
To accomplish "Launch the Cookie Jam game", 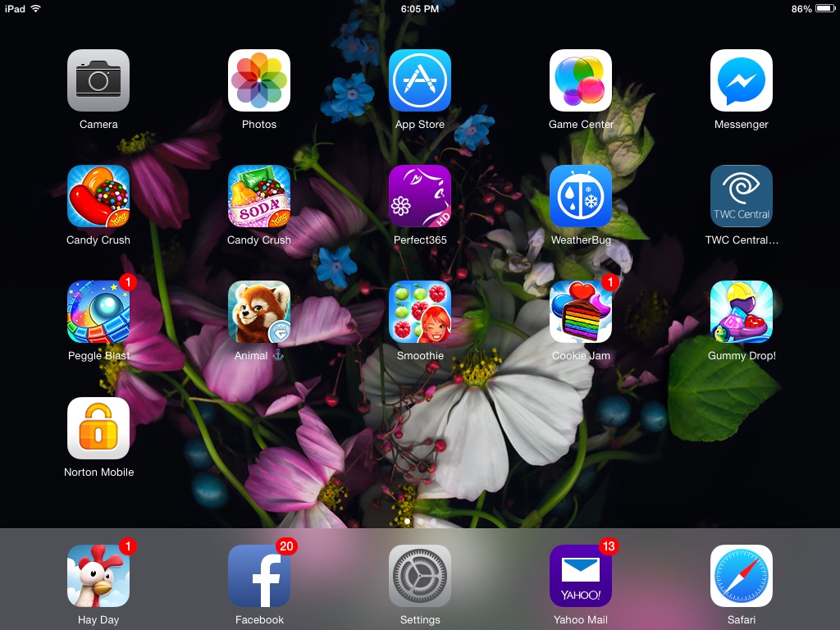I will [580, 312].
